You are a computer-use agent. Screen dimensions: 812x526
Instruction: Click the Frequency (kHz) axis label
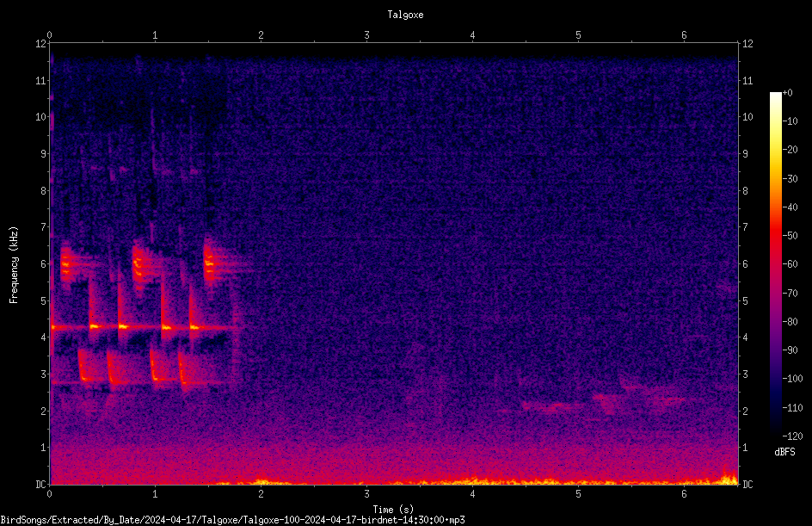point(14,265)
